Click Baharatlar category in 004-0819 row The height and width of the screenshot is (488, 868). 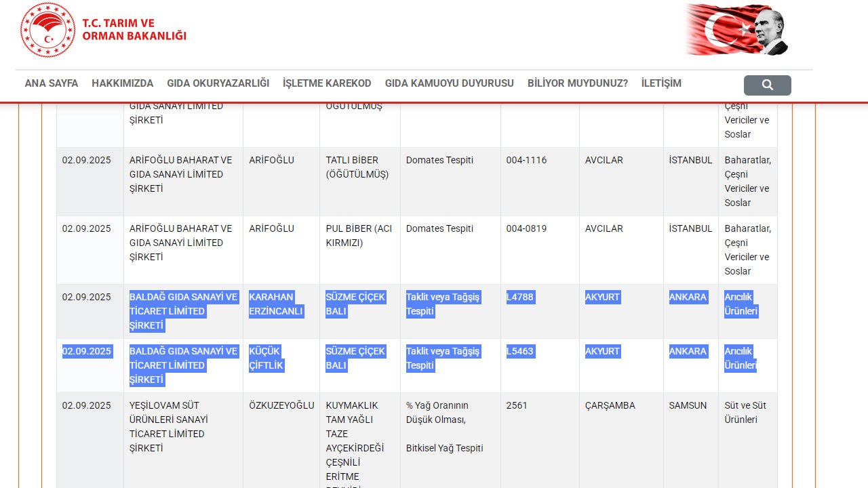[x=748, y=250]
